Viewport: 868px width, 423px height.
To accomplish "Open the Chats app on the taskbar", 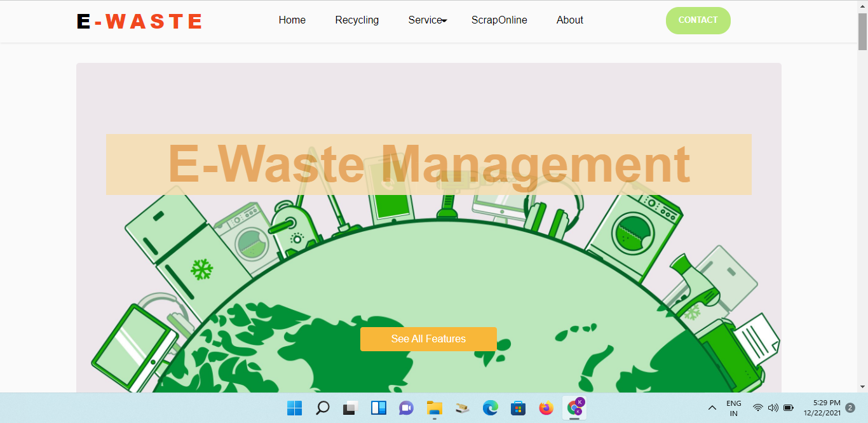I will (x=406, y=408).
